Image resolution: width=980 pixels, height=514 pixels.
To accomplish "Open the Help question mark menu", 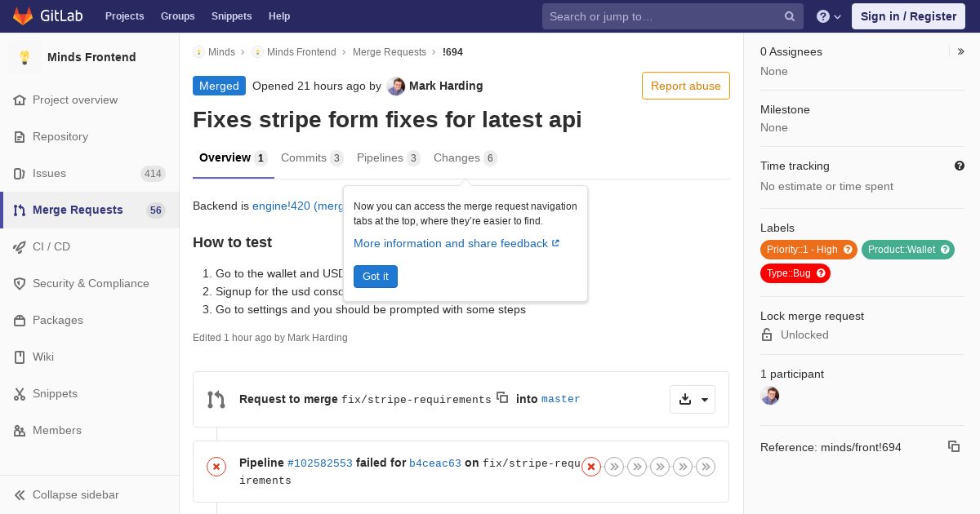I will (829, 16).
